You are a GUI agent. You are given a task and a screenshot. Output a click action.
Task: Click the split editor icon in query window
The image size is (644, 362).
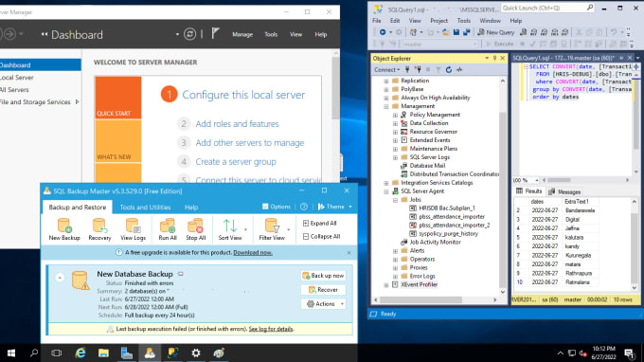coord(636,66)
